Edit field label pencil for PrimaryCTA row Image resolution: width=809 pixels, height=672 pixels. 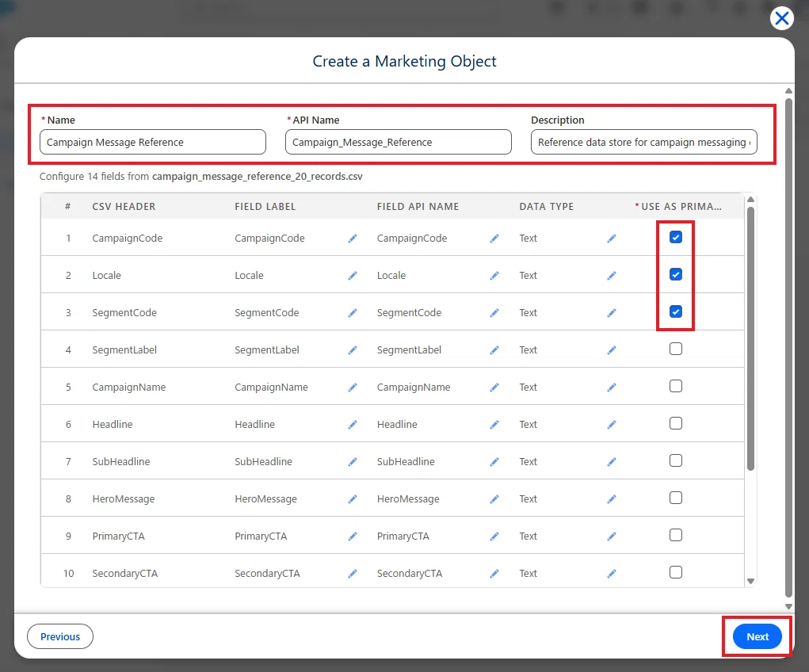(x=353, y=536)
